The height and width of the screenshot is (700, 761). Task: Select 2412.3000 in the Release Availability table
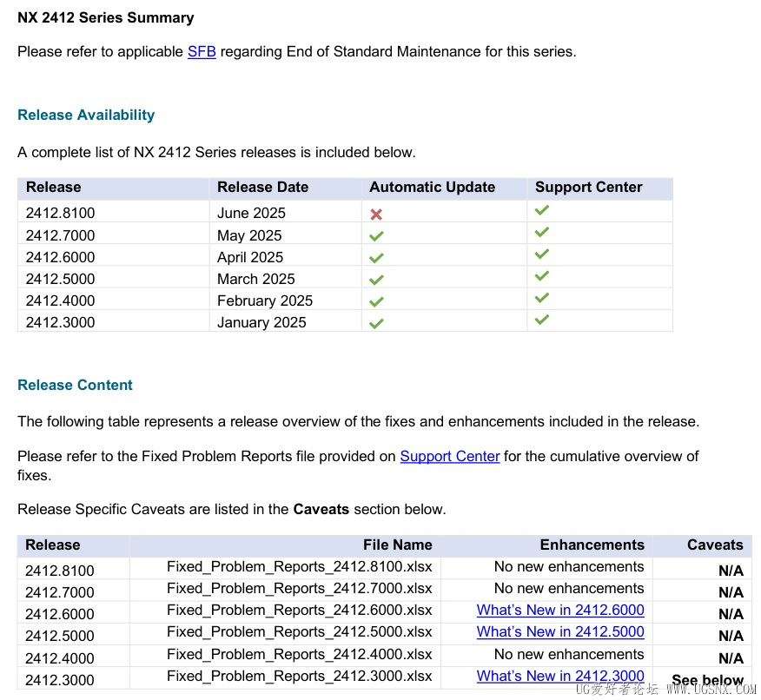[60, 322]
